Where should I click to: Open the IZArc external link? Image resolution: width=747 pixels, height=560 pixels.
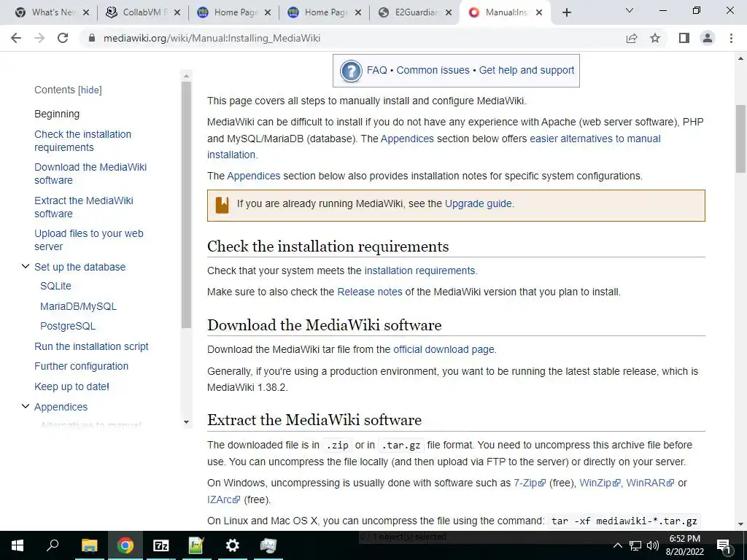(223, 499)
